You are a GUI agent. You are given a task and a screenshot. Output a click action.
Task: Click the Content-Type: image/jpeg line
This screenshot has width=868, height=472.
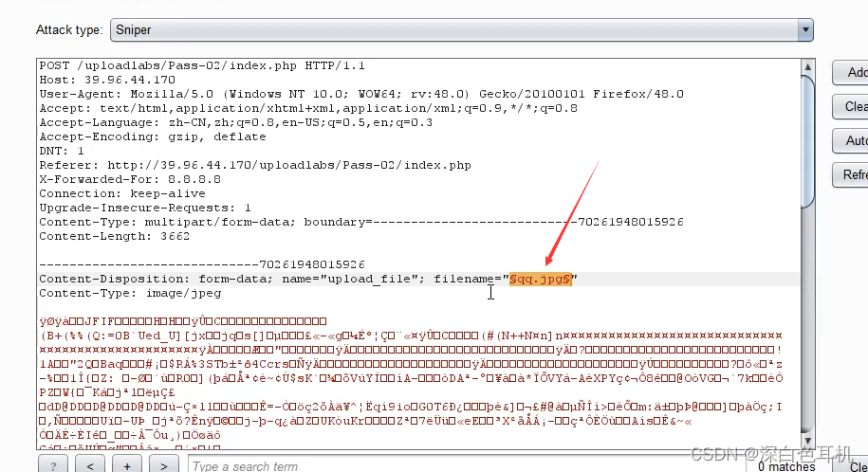(x=130, y=293)
